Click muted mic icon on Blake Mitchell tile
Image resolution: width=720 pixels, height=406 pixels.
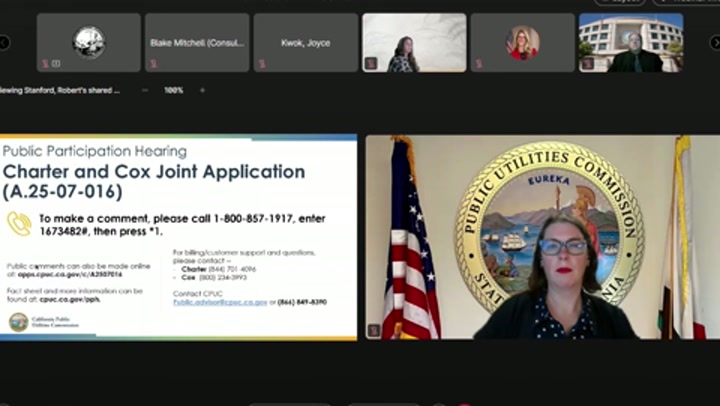click(x=153, y=64)
